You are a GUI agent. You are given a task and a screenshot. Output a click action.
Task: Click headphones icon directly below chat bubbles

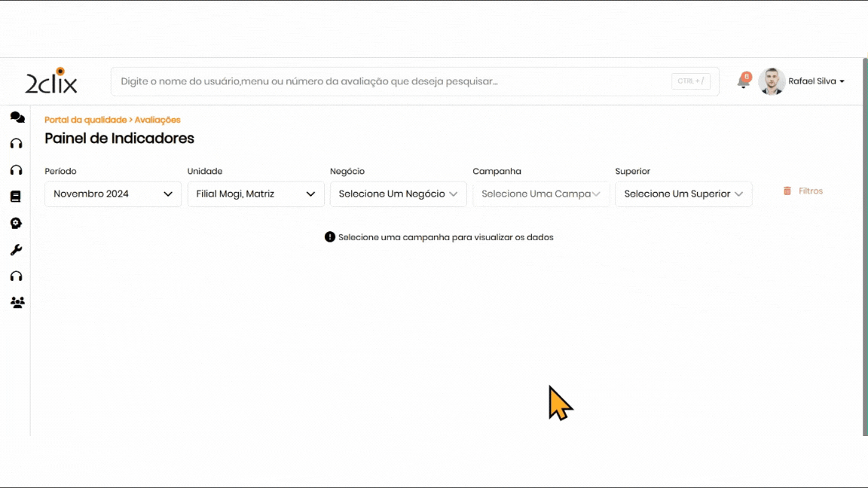(x=17, y=144)
